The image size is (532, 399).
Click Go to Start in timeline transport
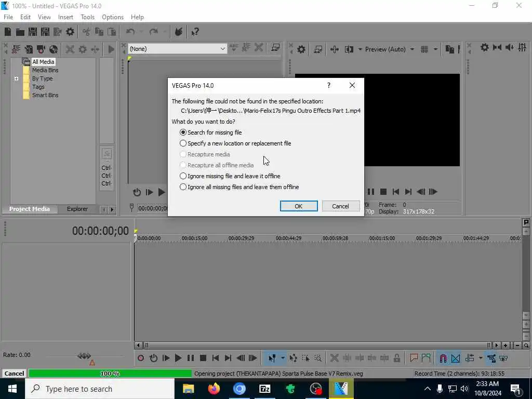216,358
